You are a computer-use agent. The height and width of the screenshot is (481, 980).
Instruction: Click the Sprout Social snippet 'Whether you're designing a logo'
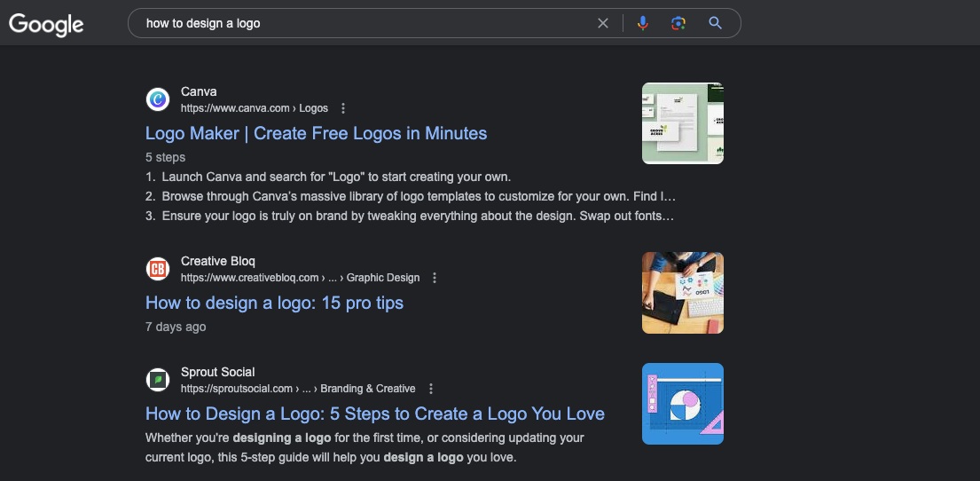point(365,447)
